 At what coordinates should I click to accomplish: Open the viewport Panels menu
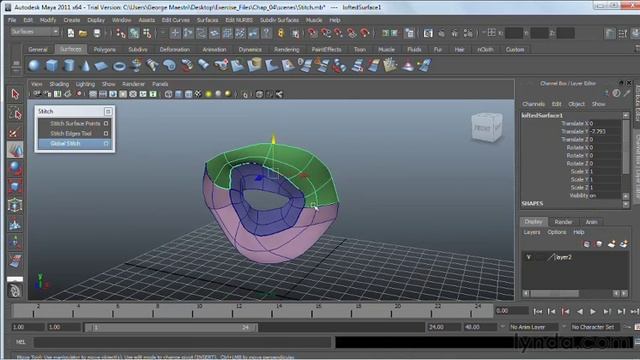click(x=160, y=84)
